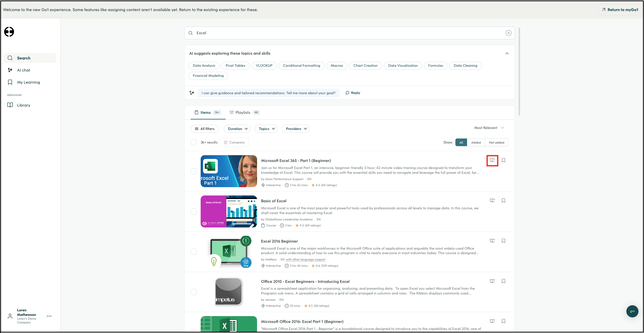
Task: Open the Excel 2016 Beginner title link
Action: 279,241
